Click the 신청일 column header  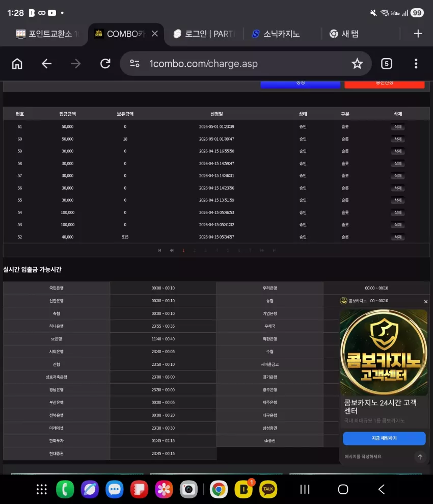tap(216, 114)
